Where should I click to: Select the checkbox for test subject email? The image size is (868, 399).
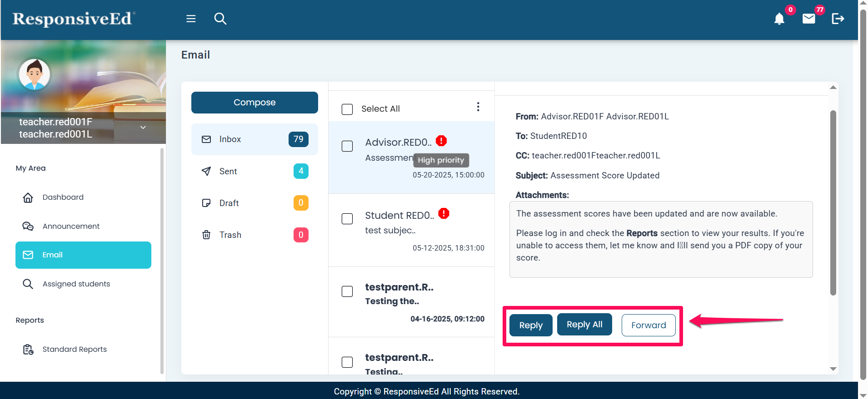[x=347, y=219]
